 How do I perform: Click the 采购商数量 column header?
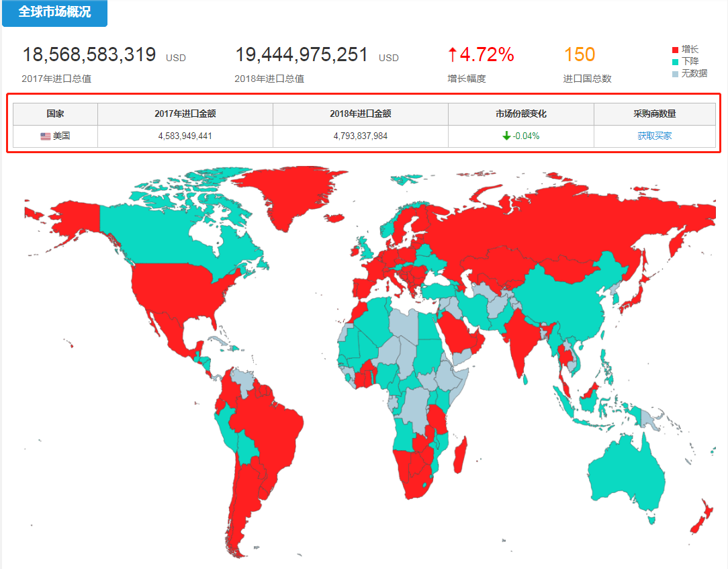654,114
